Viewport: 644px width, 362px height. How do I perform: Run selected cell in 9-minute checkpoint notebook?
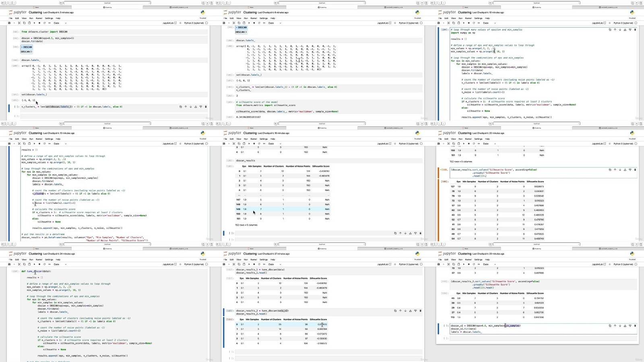(34, 23)
